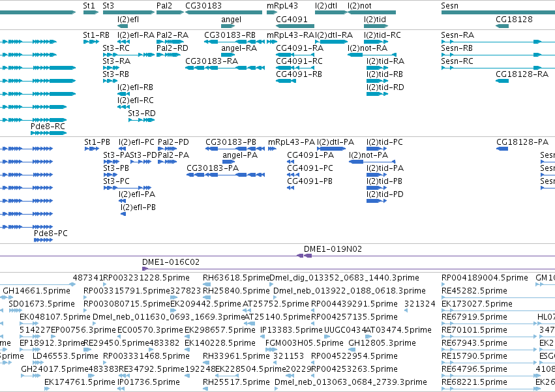Select the RE45282.5prime EST label
This screenshot has height=392, width=555.
click(x=474, y=291)
